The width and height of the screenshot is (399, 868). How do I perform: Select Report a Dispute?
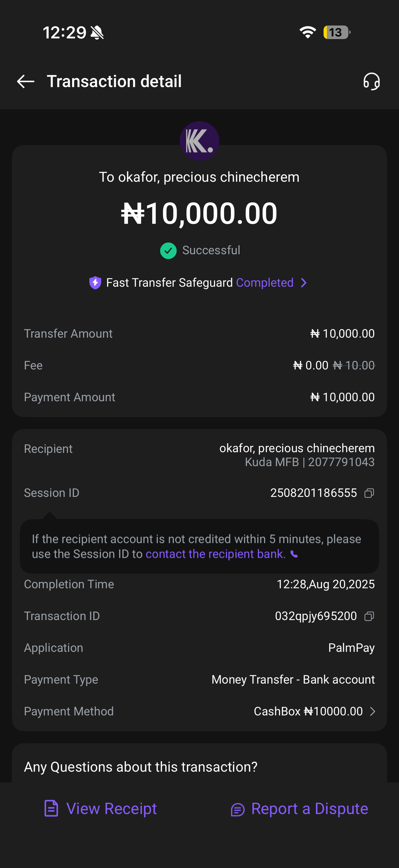pyautogui.click(x=309, y=809)
